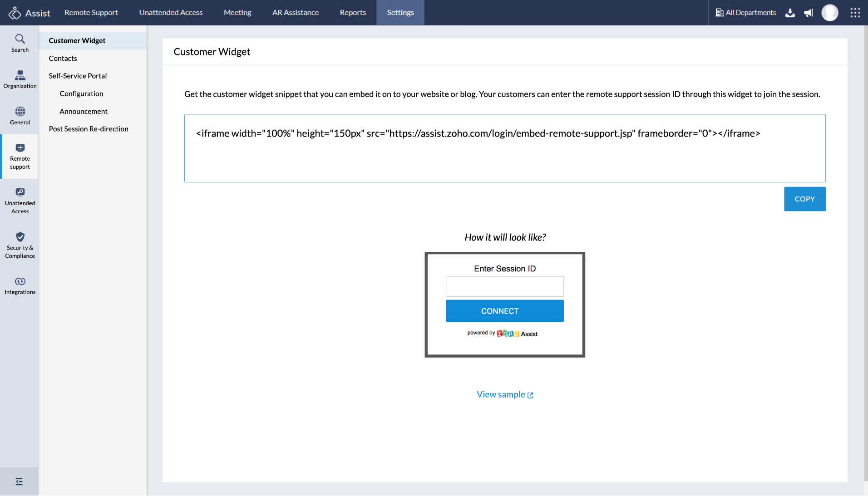Open the Zoho apps grid menu
The width and height of the screenshot is (868, 496).
[x=855, y=13]
